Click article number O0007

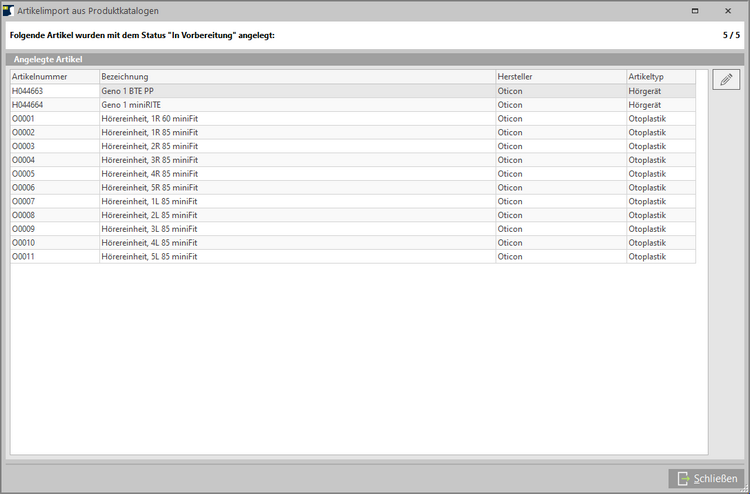coord(23,202)
